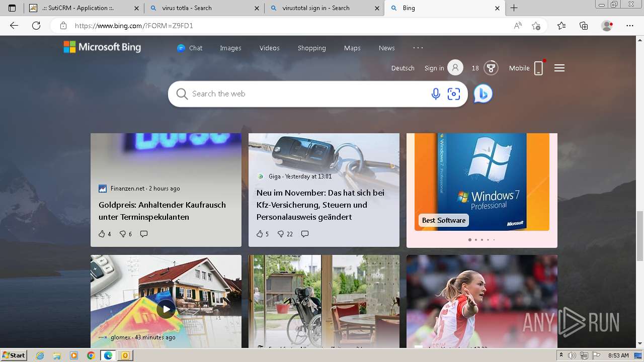Screen dimensions: 644x362
Task: Open the browser profile avatar
Action: coord(607,26)
